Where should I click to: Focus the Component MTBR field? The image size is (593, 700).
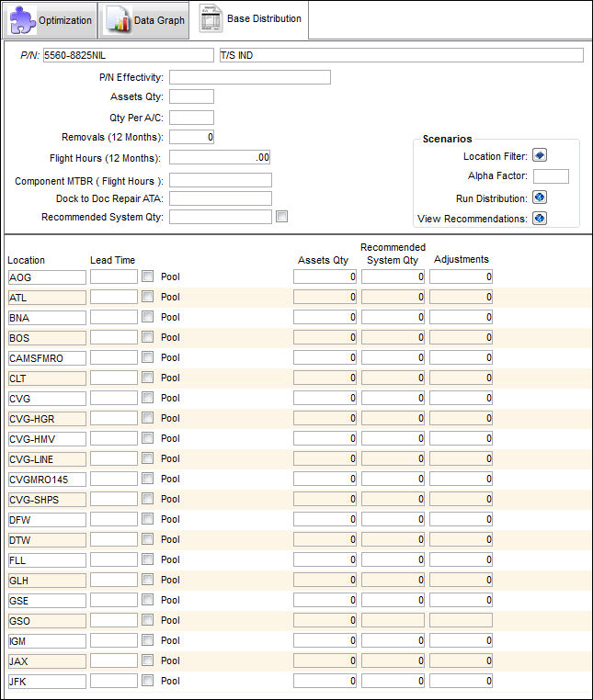point(221,180)
